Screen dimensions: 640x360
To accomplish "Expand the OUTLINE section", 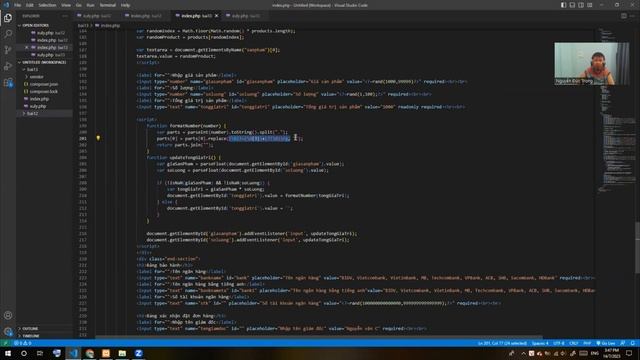I will pos(44,329).
